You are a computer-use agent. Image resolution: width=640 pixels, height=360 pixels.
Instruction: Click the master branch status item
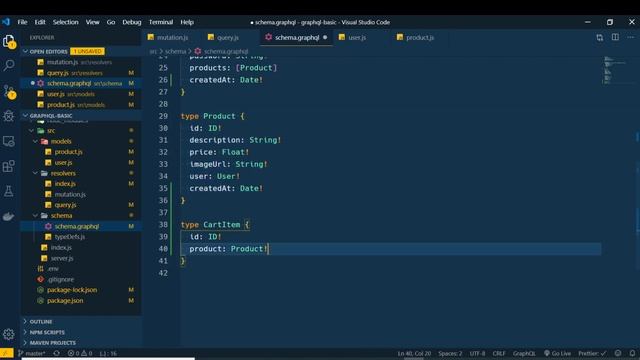point(32,353)
